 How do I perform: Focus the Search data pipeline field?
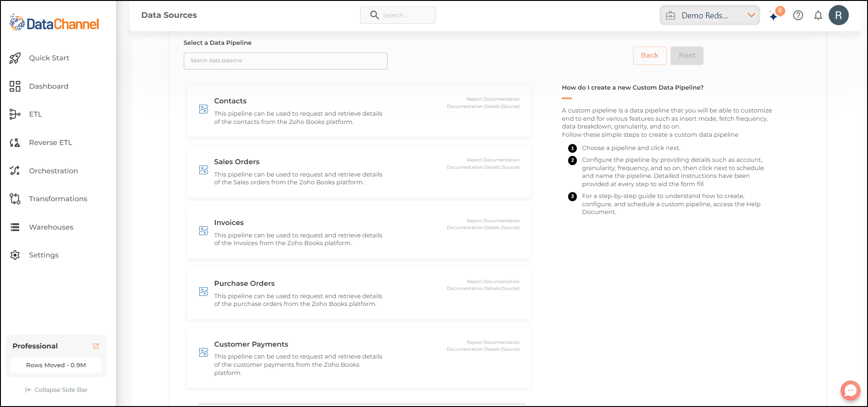[286, 61]
